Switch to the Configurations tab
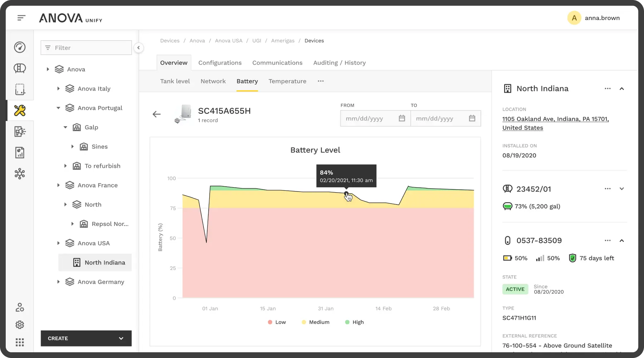Screen dimensions: 644x358 (x=220, y=63)
